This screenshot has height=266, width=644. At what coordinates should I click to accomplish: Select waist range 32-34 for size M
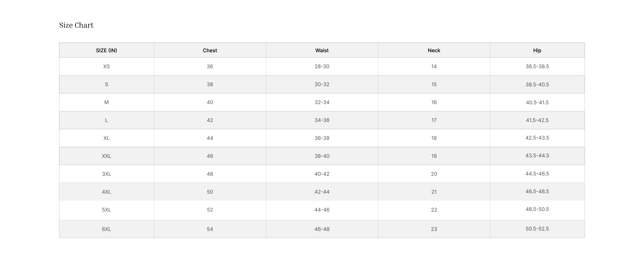(x=322, y=102)
